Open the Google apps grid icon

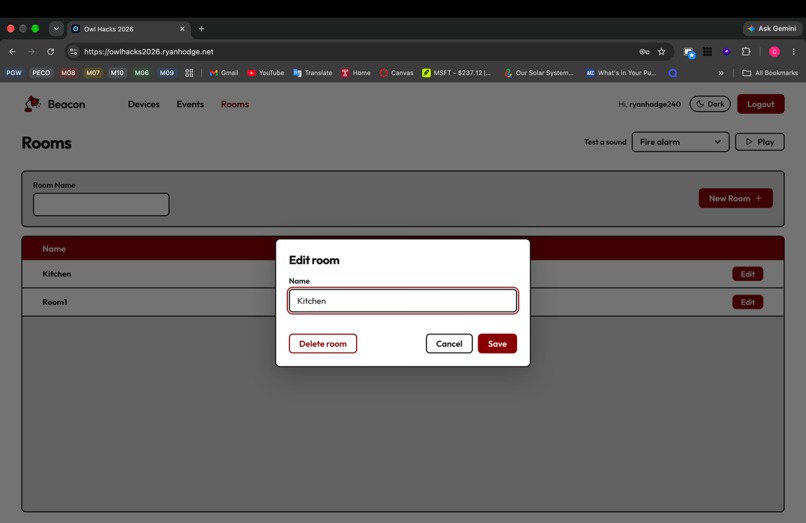(x=707, y=51)
